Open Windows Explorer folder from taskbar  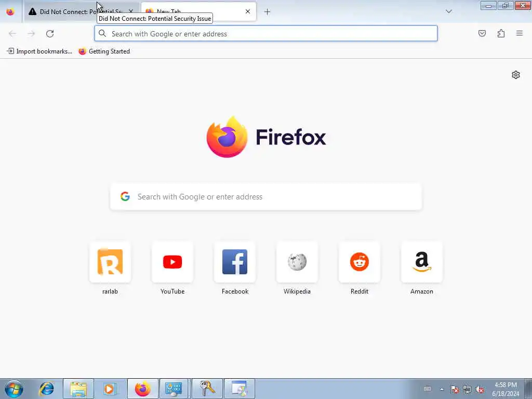[78, 389]
